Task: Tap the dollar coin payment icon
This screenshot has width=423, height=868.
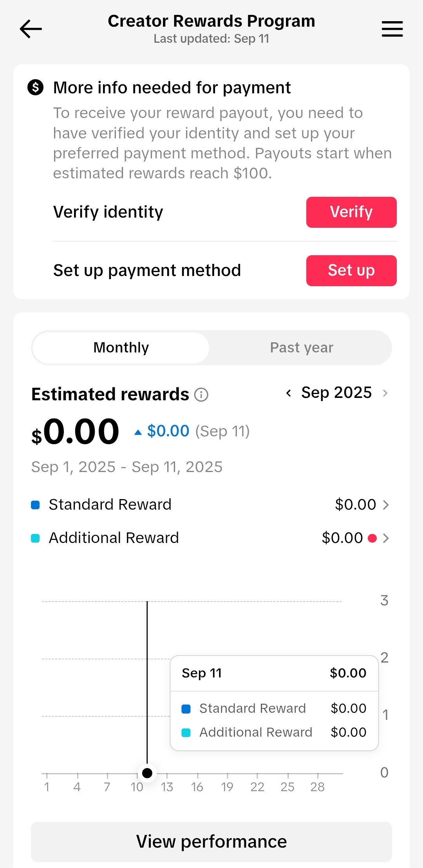Action: click(x=36, y=87)
